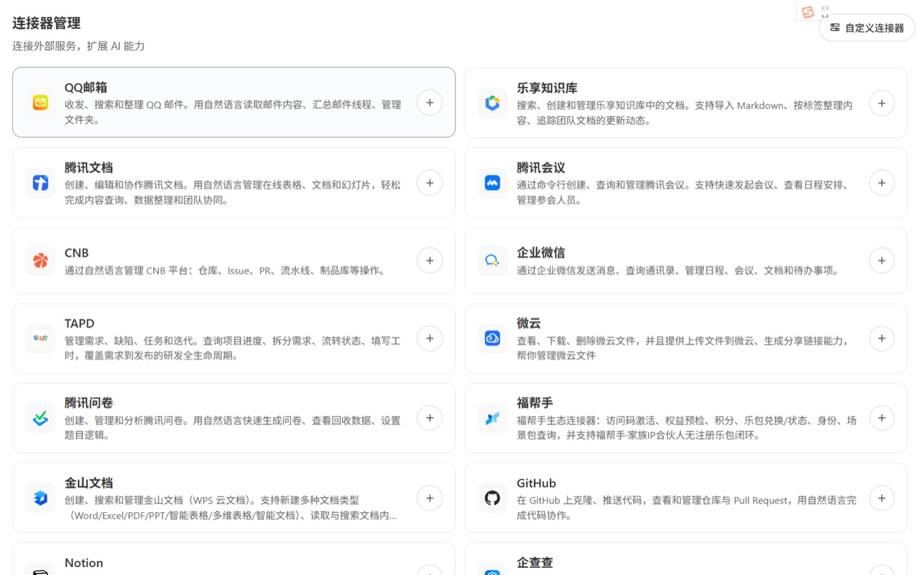This screenshot has height=575, width=924.
Task: Click the Sogou input method S icon
Action: point(808,12)
